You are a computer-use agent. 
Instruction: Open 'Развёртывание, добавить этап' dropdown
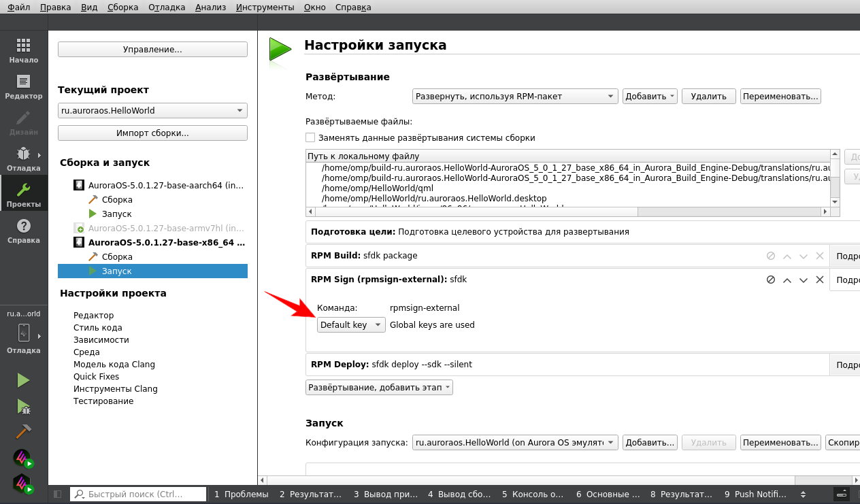(379, 388)
